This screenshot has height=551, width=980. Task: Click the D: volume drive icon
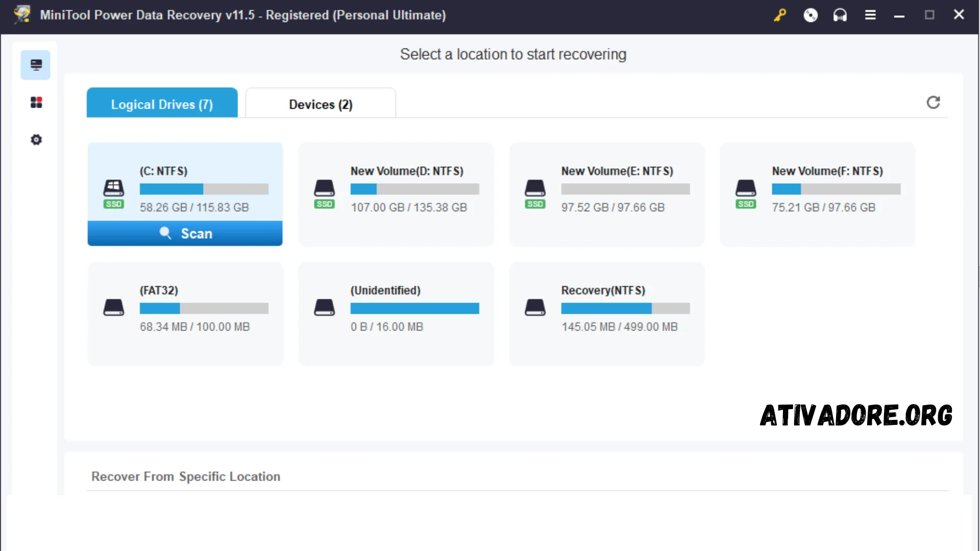tap(324, 188)
